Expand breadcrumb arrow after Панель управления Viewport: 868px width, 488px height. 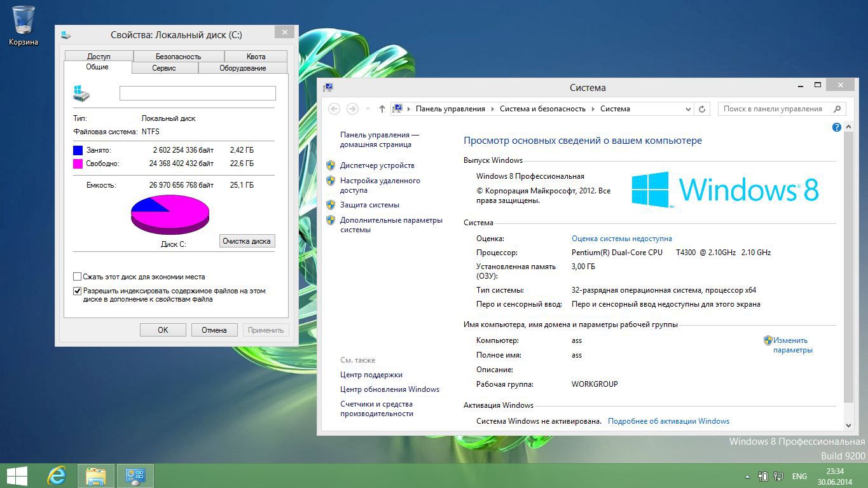click(x=492, y=109)
